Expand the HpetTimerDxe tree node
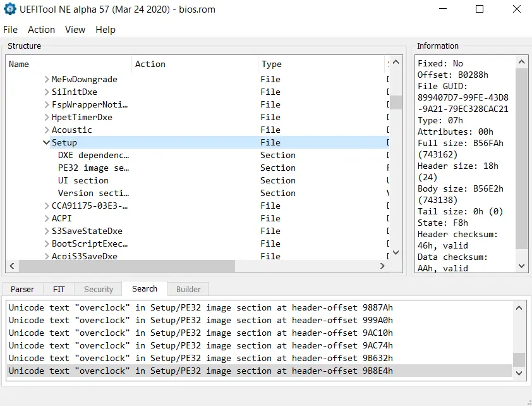This screenshot has width=532, height=406. pos(47,117)
